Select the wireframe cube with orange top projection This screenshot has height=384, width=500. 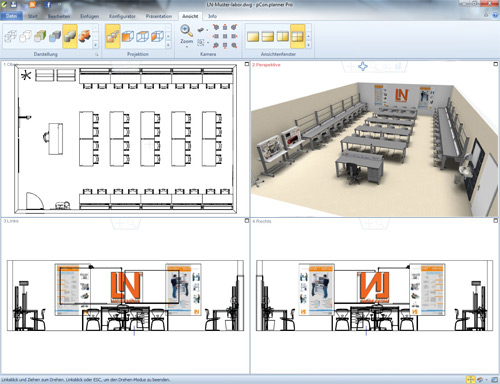143,36
